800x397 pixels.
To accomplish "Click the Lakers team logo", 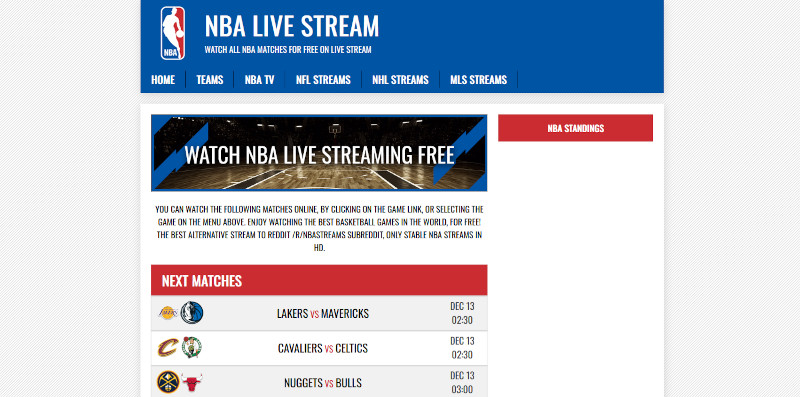I will (x=168, y=313).
